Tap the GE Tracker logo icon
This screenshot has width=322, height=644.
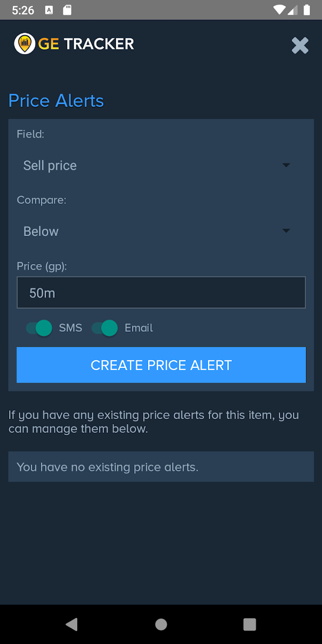click(x=25, y=44)
